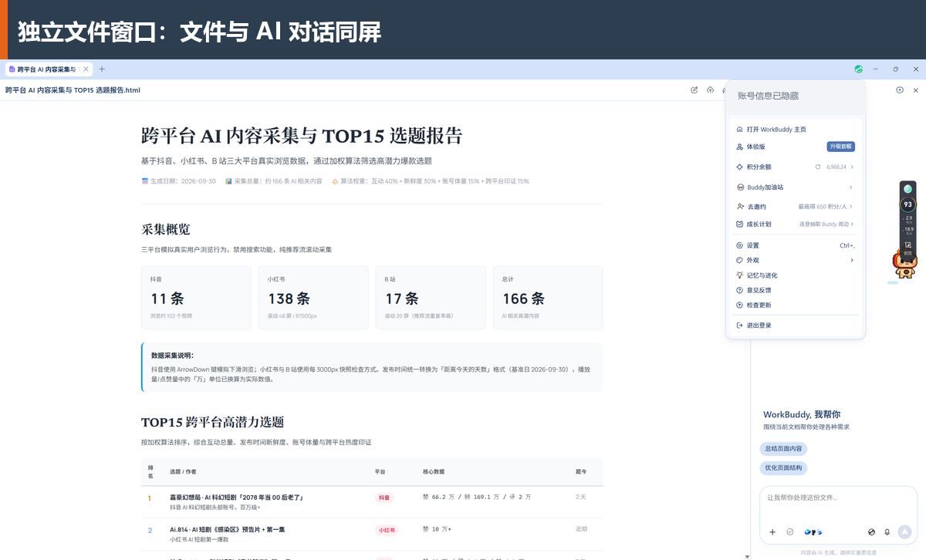Open the 去邀约 invite entry
Screen dimensions: 926x560
pyautogui.click(x=796, y=207)
